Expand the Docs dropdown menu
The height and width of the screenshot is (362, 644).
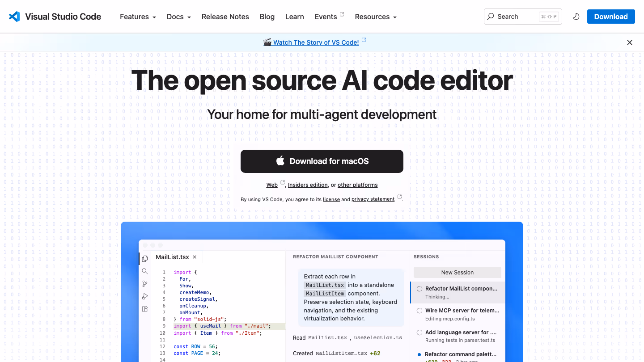[x=179, y=17]
